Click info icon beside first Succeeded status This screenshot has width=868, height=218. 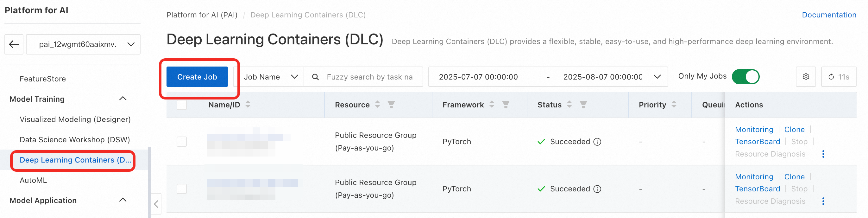[x=597, y=142]
